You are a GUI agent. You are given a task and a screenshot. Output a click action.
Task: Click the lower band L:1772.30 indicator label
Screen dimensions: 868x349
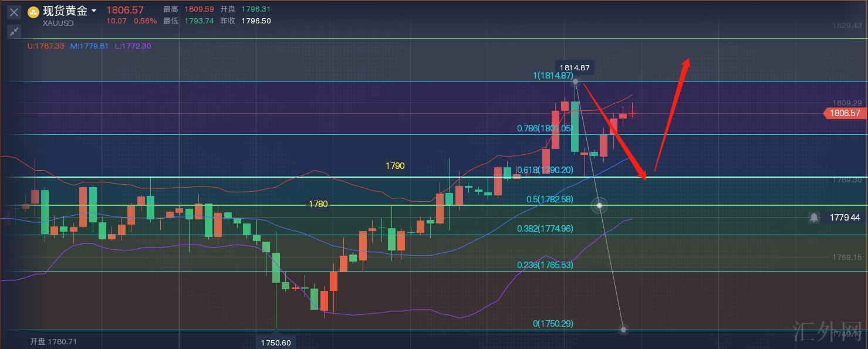pyautogui.click(x=132, y=46)
